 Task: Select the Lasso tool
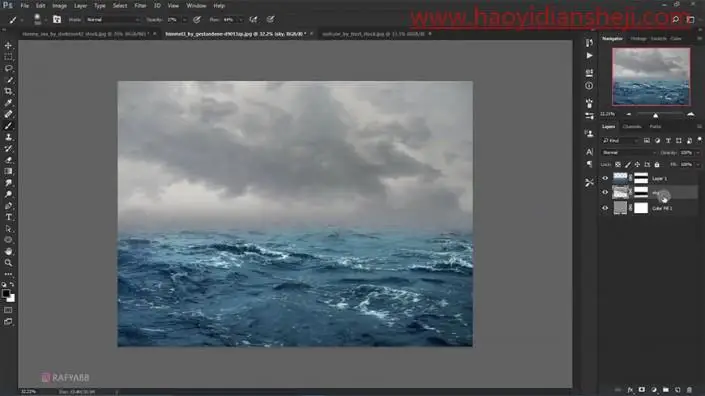point(8,68)
